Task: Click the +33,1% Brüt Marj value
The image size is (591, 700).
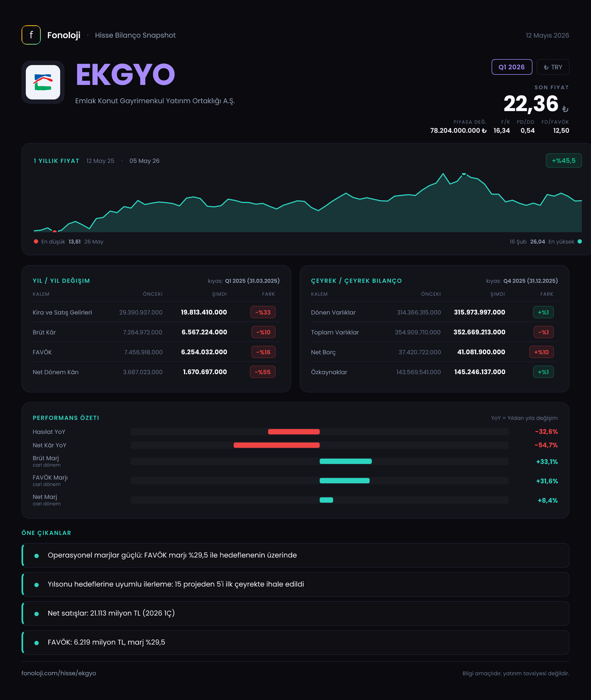Action: coord(547,462)
